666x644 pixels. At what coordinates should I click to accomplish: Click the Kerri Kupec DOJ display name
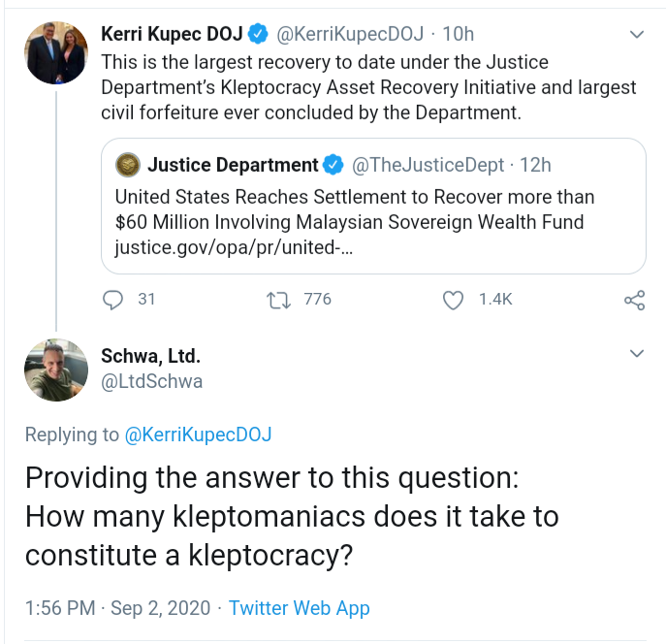pyautogui.click(x=170, y=35)
